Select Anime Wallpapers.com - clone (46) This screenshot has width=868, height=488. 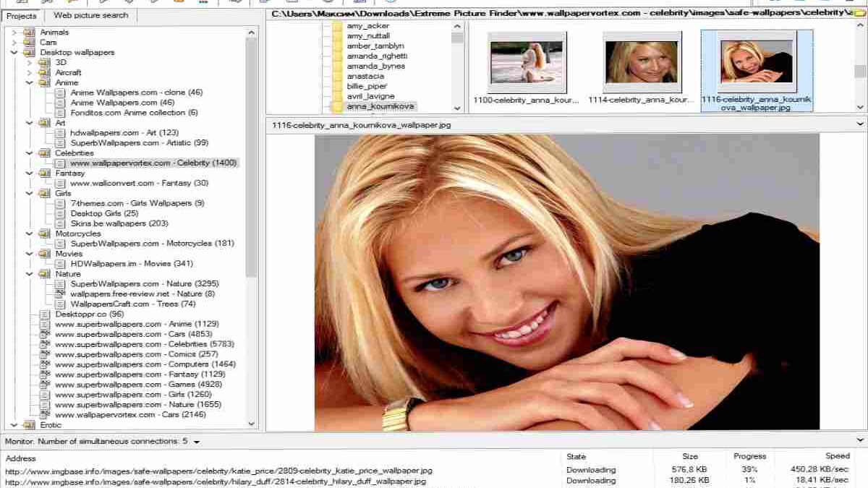tap(137, 93)
